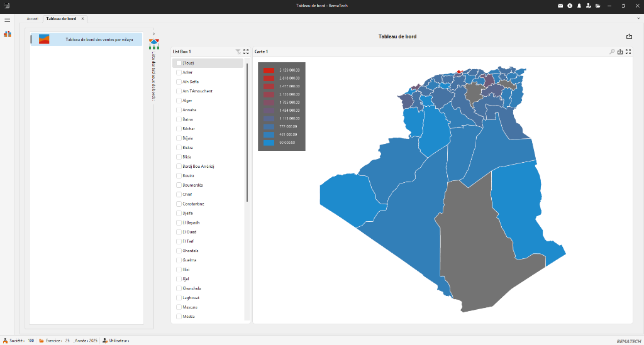This screenshot has height=345, width=644.
Task: Open the information icon in title bar
Action: click(x=570, y=6)
